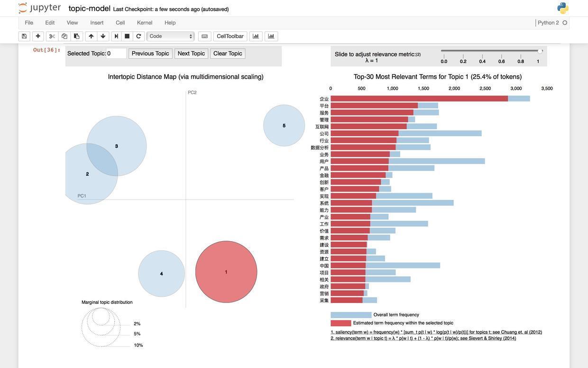Open the command palette keyboard icon

tap(205, 37)
